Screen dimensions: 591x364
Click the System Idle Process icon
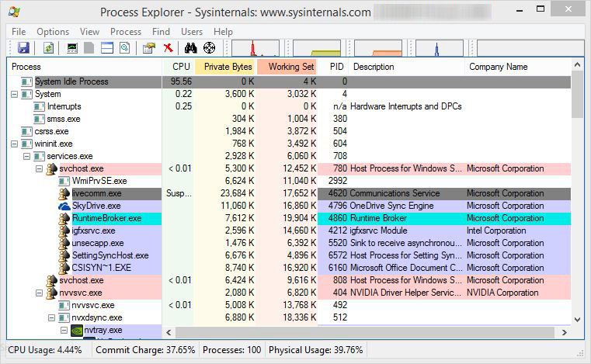[x=26, y=81]
